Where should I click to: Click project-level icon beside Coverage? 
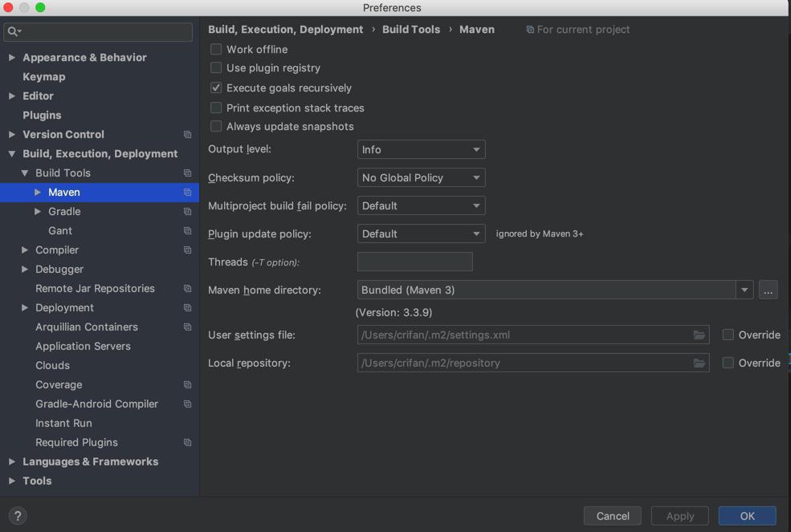[187, 385]
